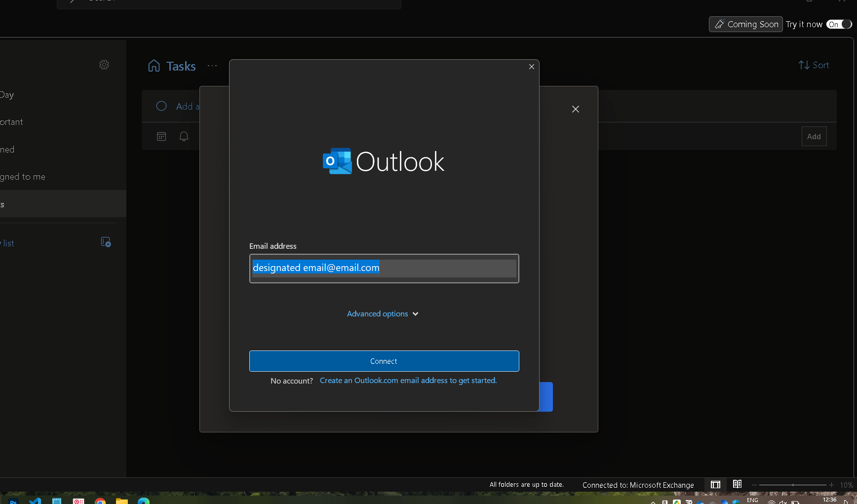Click the circle checkbox beside Add a task
The image size is (857, 504).
(161, 106)
